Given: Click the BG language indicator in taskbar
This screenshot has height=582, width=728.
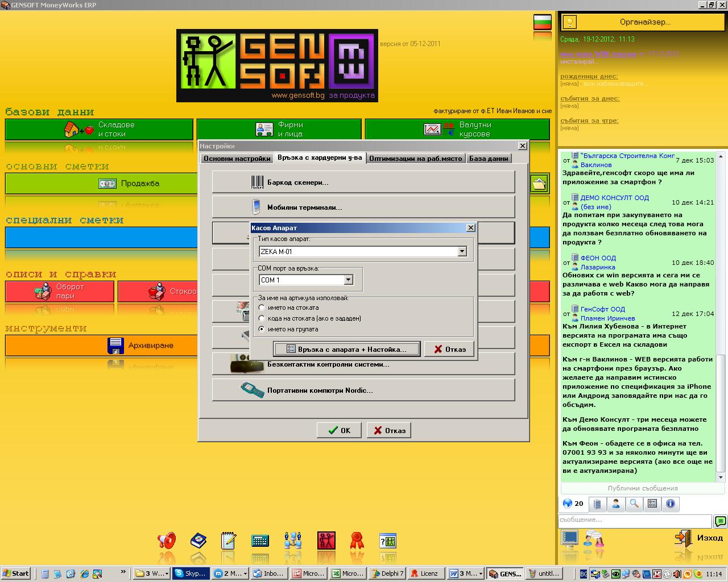Looking at the screenshot, I should (584, 574).
